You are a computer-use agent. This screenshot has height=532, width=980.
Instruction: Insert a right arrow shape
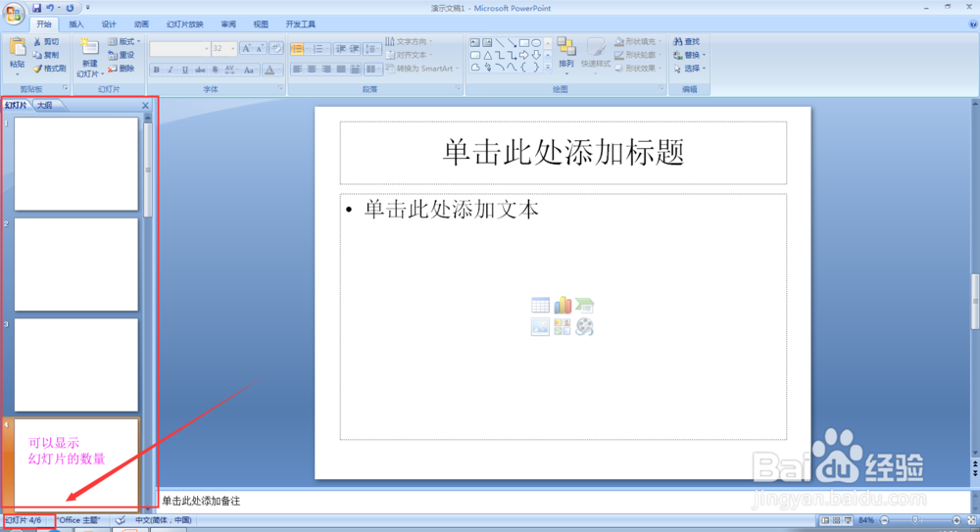[x=523, y=55]
